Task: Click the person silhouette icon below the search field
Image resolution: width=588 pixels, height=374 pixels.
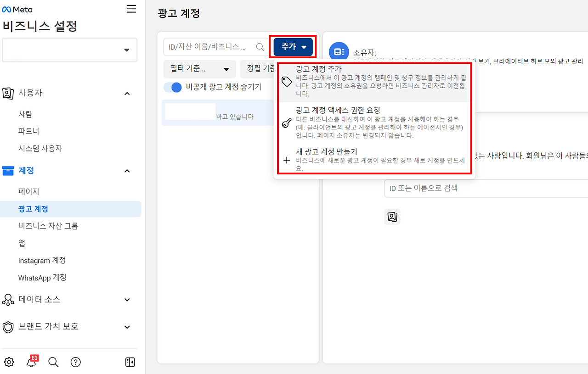Action: point(392,217)
